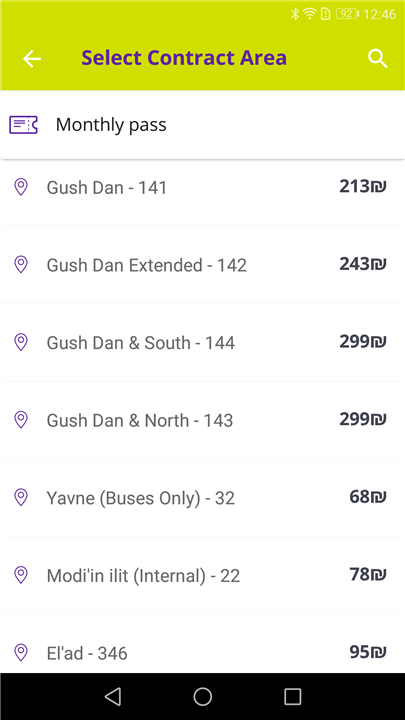Open Android recent apps square
The width and height of the screenshot is (405, 720).
(x=292, y=697)
